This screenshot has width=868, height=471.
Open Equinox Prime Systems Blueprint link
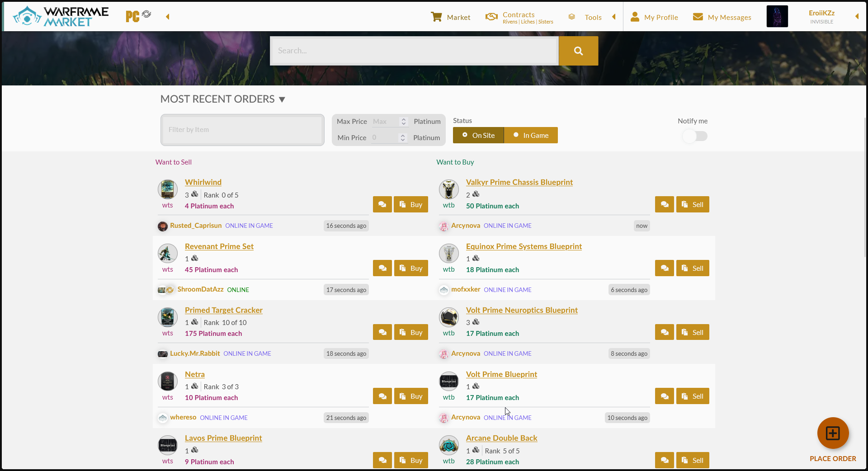pos(524,246)
